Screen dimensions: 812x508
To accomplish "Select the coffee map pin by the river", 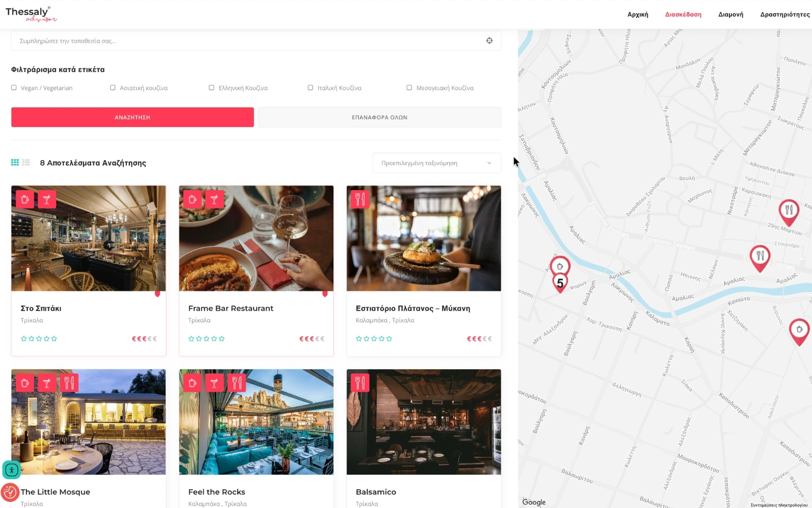I will point(560,266).
